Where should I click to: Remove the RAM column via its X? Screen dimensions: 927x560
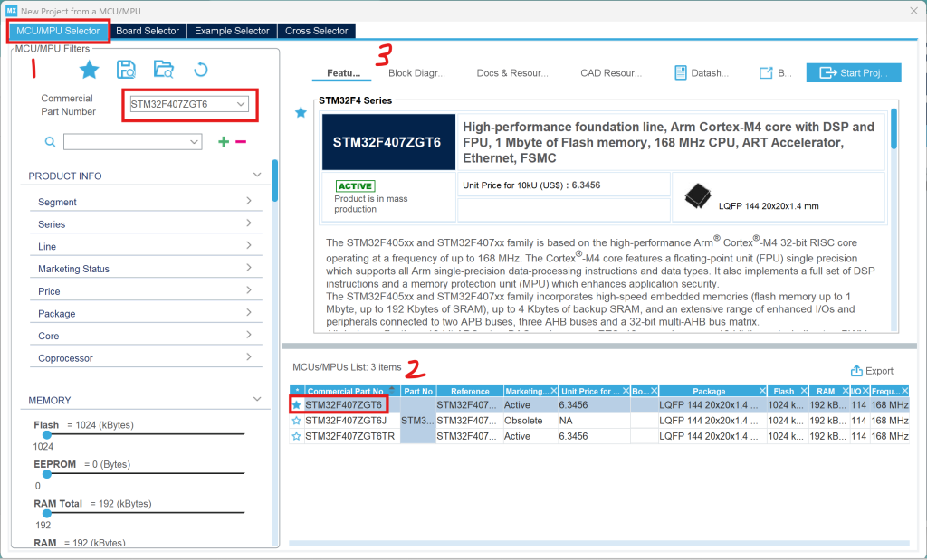[846, 391]
